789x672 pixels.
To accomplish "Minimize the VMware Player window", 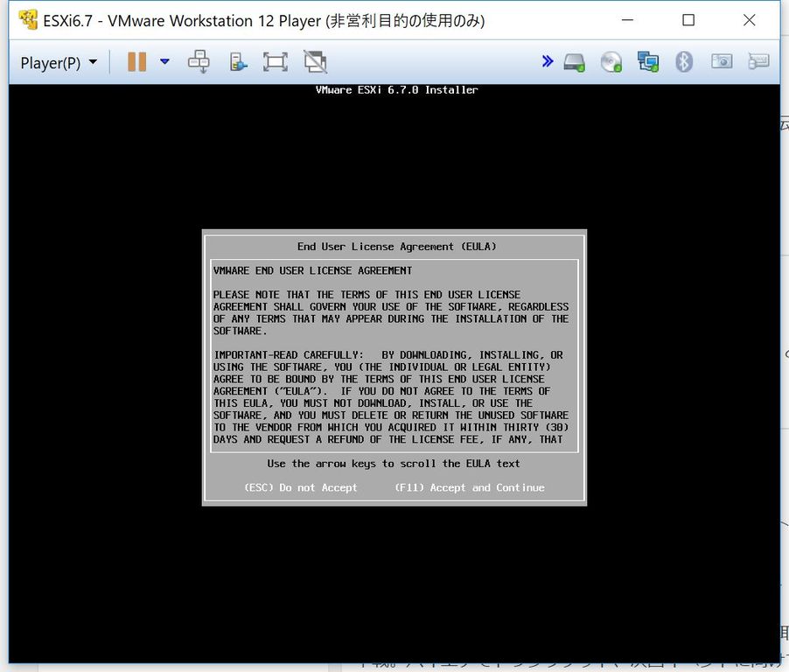I will click(x=627, y=20).
